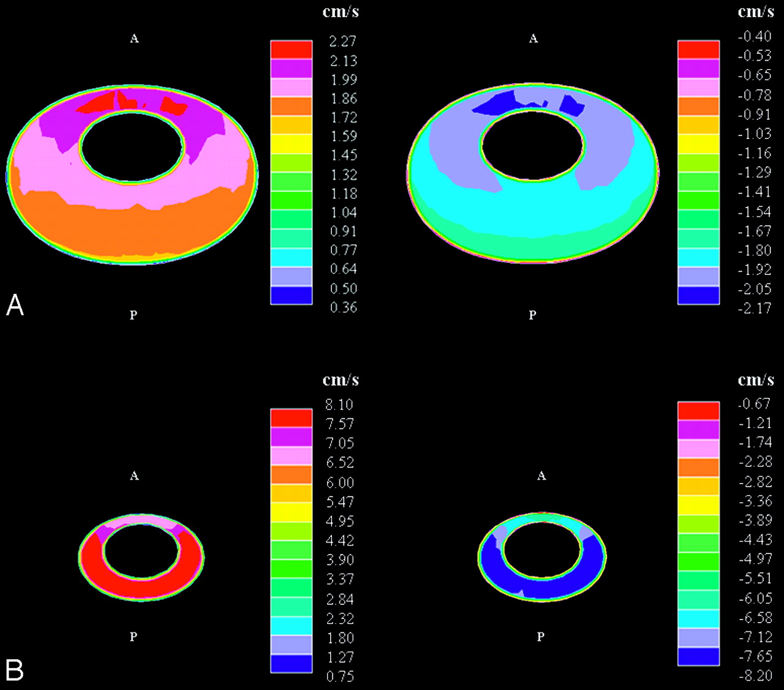The height and width of the screenshot is (690, 784).
Task: Click the -1.16 legend value
Action: point(755,152)
